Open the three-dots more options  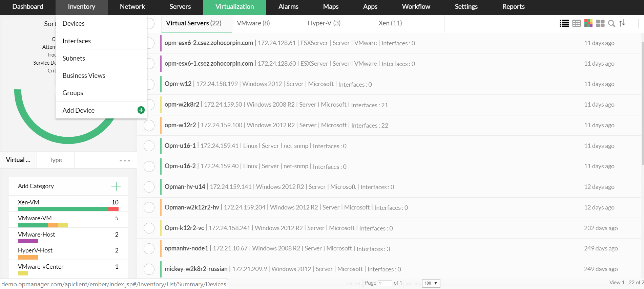tap(125, 160)
